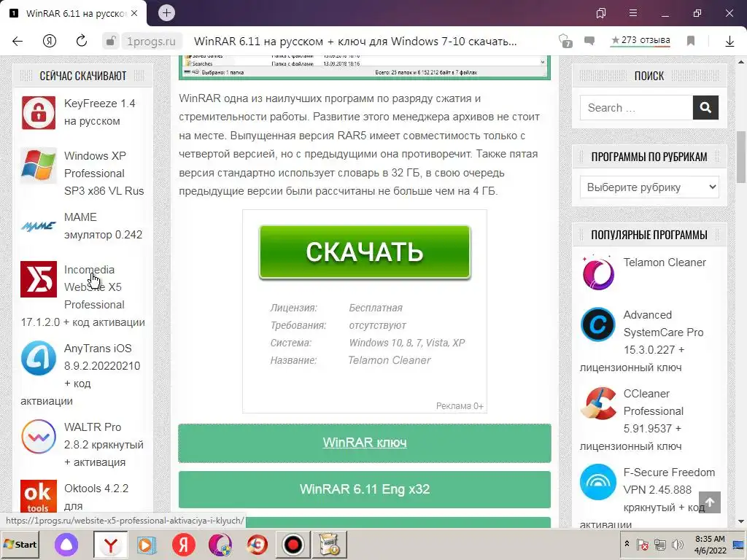
Task: Click the Windows XP logo thumbnail
Action: [x=39, y=166]
